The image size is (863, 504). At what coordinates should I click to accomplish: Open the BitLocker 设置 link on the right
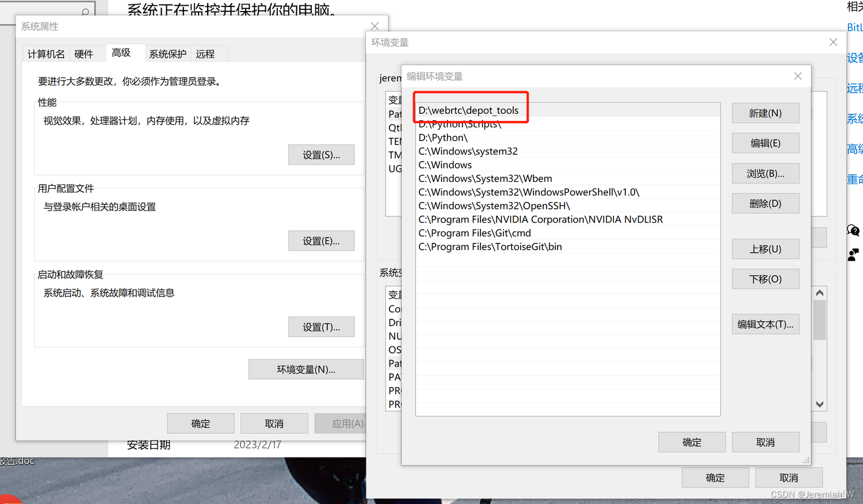click(854, 27)
